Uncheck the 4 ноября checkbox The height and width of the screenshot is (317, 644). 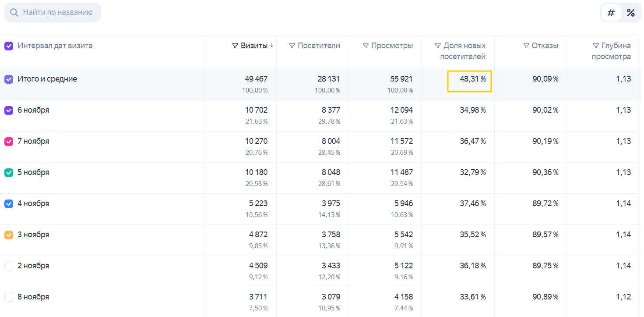tap(9, 204)
